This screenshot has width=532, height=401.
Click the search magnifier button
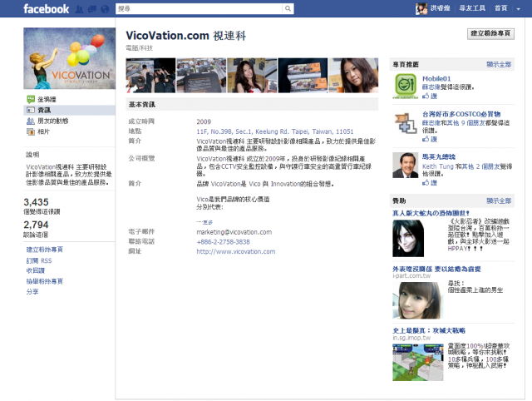288,9
